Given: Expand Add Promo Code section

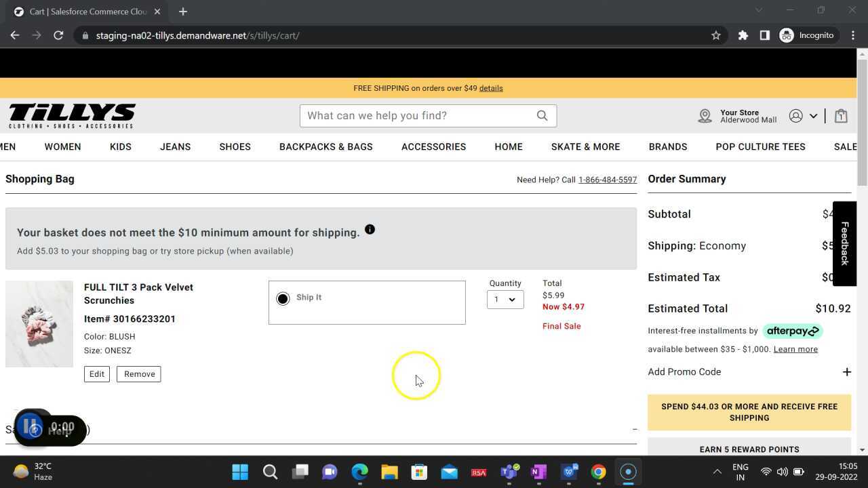Looking at the screenshot, I should 846,372.
